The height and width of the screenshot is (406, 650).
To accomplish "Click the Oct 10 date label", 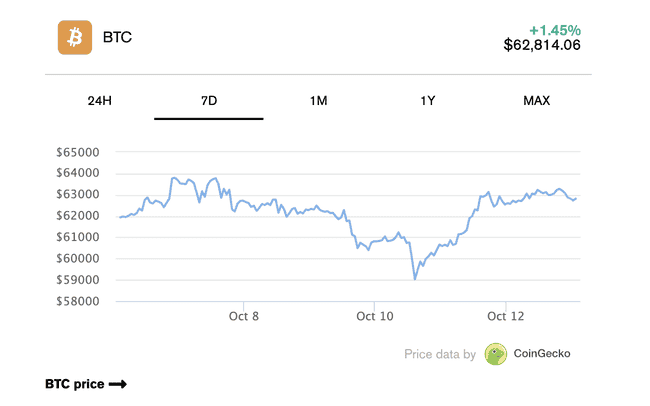I will (x=374, y=316).
